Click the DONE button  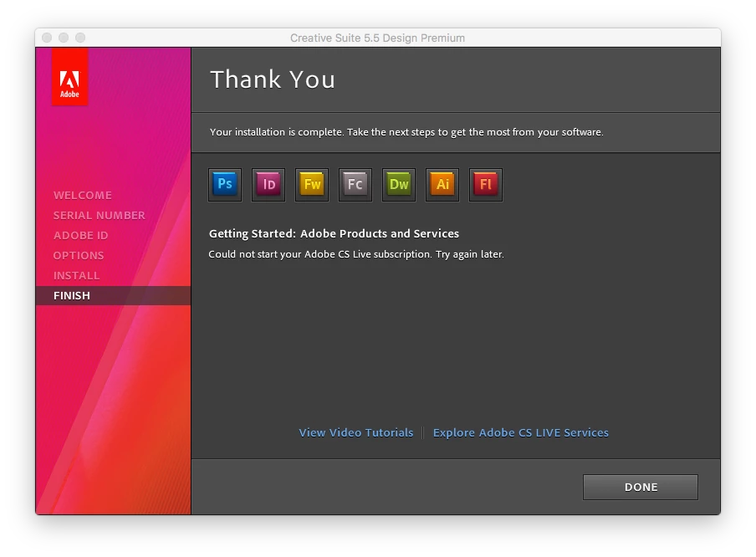641,487
